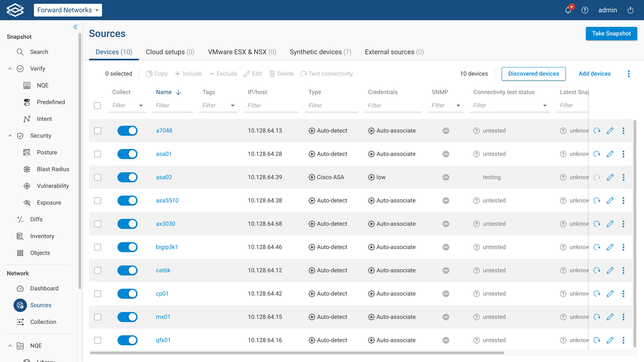Click the horizontal table scrollbar

point(297,353)
